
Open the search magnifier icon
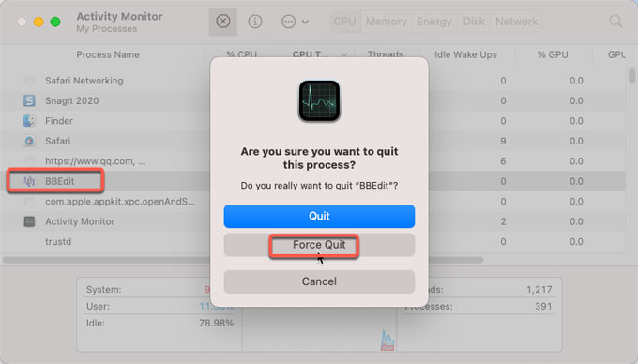615,22
